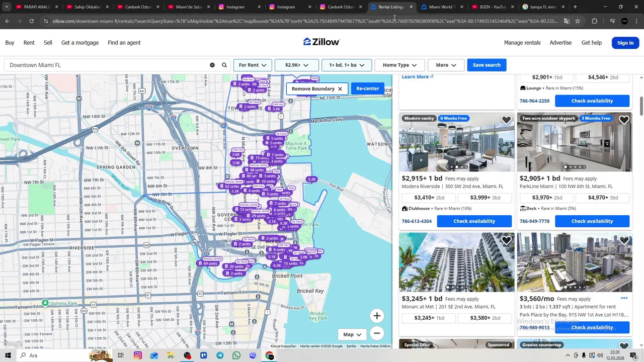Click translate page icon in address bar
The width and height of the screenshot is (644, 362).
(x=567, y=21)
